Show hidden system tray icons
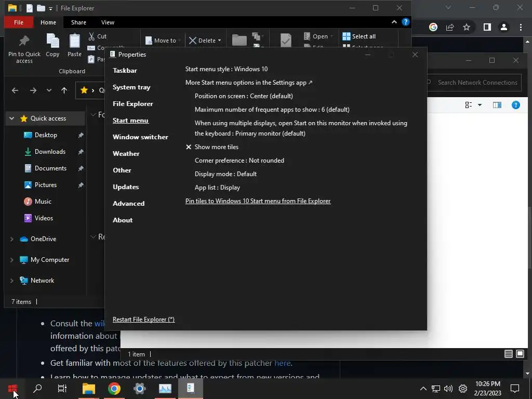 423,389
